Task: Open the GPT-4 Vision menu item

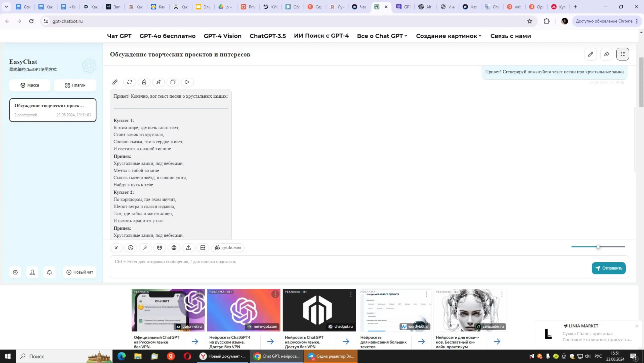Action: [x=222, y=36]
